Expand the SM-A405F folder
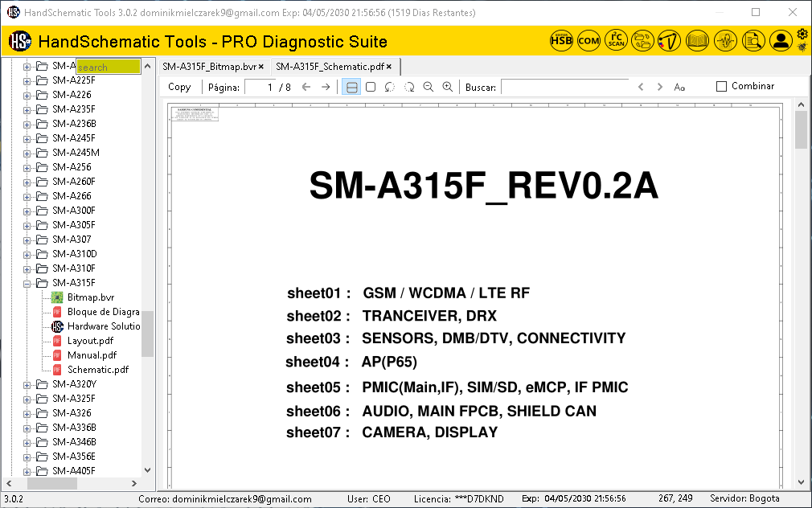The width and height of the screenshot is (812, 508). (27, 472)
